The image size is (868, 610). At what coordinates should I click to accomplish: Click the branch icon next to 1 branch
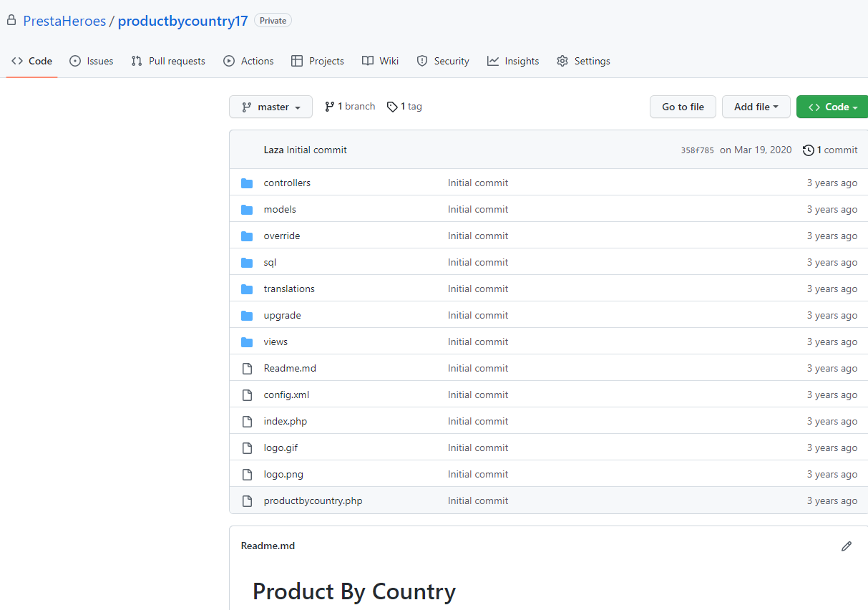click(329, 107)
